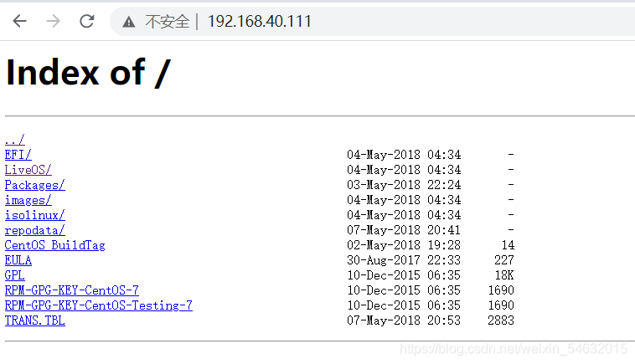Open the LiveOS/ directory link
Image resolution: width=635 pixels, height=364 pixels.
[28, 170]
